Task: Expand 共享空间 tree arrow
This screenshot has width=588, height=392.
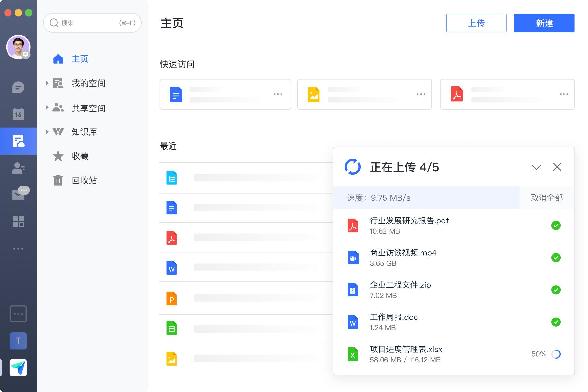Action: tap(47, 107)
